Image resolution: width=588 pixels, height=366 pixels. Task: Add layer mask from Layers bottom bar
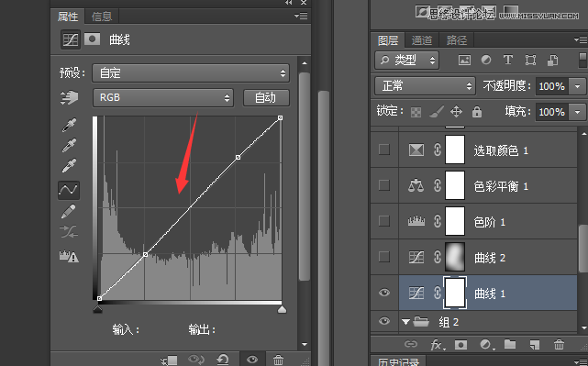(x=460, y=344)
